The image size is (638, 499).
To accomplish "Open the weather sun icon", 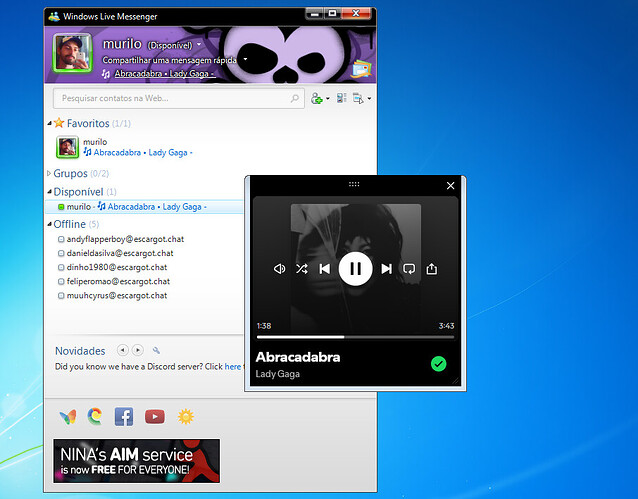I will point(186,417).
